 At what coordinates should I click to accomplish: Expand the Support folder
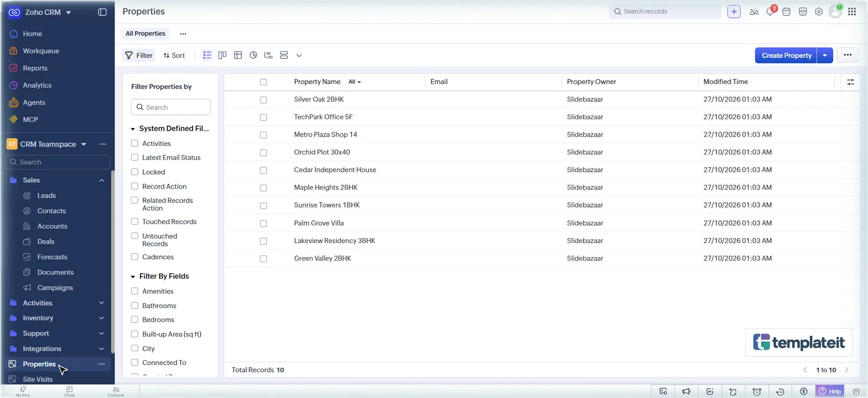[101, 333]
